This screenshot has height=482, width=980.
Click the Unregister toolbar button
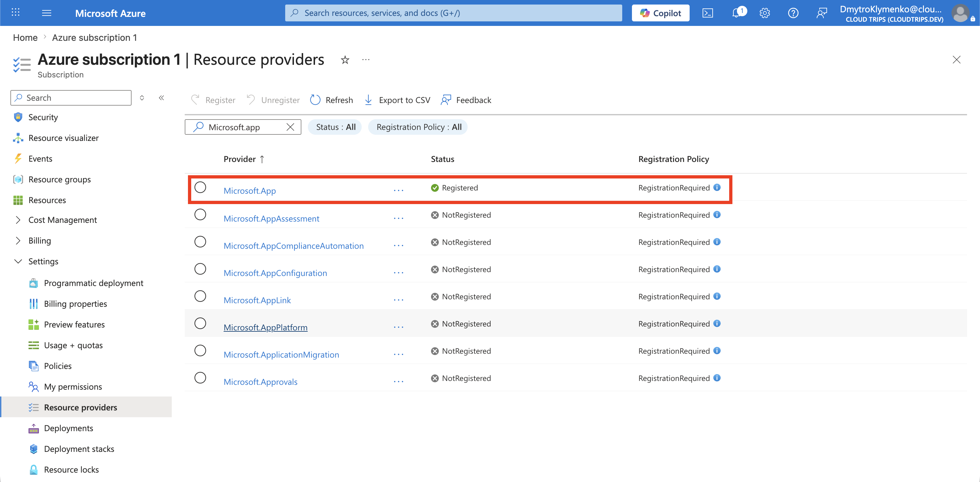pos(273,100)
